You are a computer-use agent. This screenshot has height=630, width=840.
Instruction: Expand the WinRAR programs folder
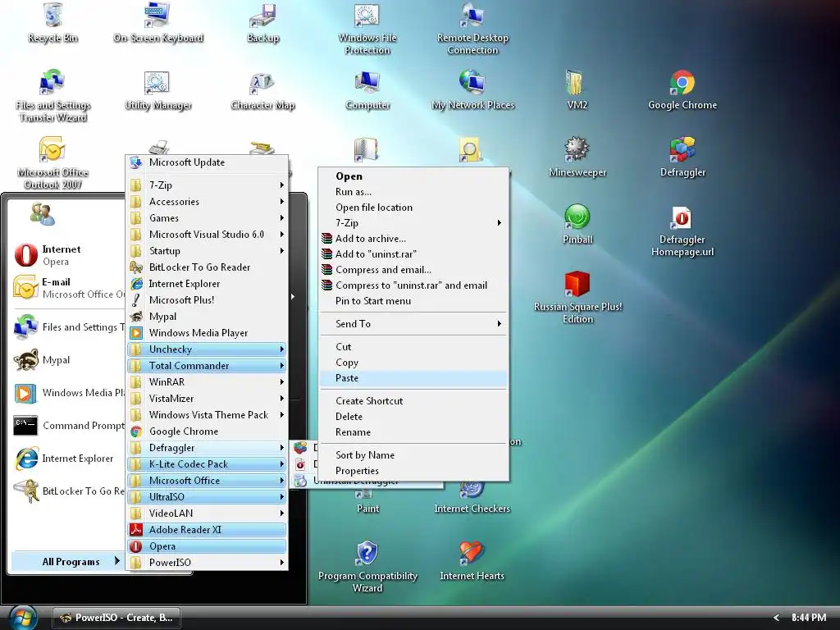point(207,382)
